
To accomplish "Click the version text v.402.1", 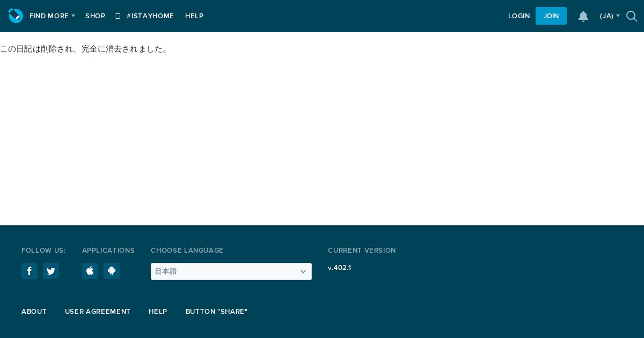I will (x=339, y=268).
